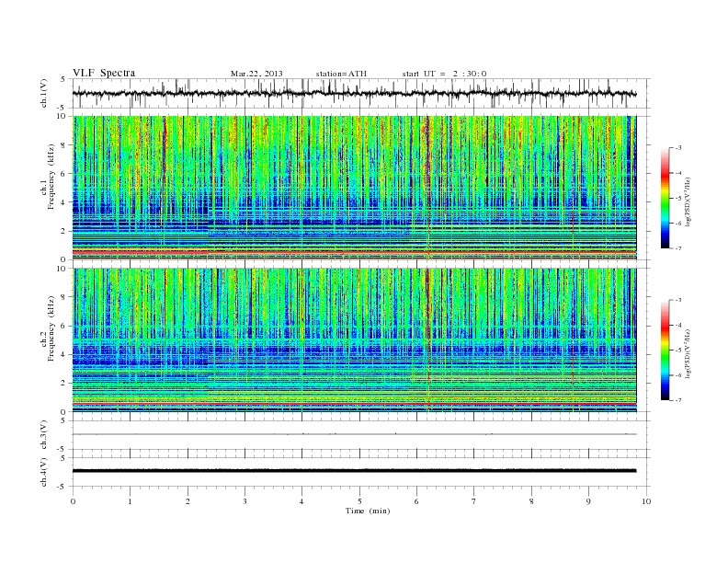
Task: Click the "10" kHz tick on ch.2 spectrogram
Action: tap(63, 269)
